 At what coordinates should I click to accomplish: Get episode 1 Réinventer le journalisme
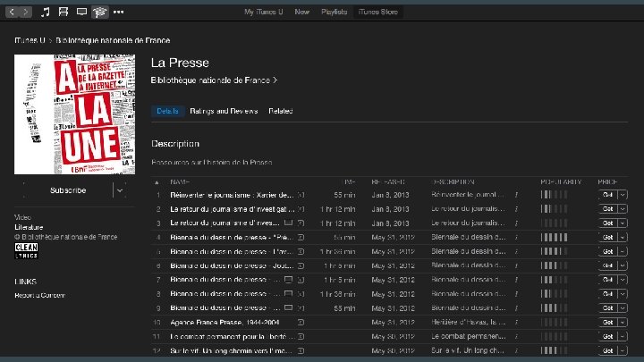point(608,195)
